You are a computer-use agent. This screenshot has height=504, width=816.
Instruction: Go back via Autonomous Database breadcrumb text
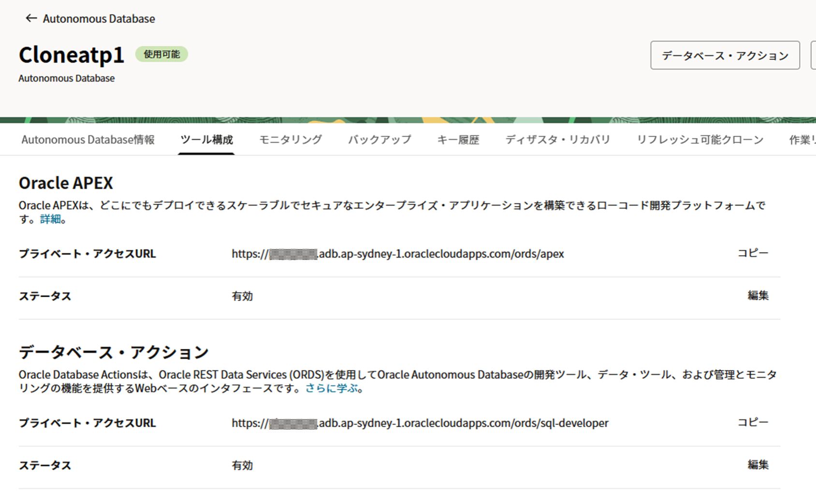pyautogui.click(x=99, y=19)
